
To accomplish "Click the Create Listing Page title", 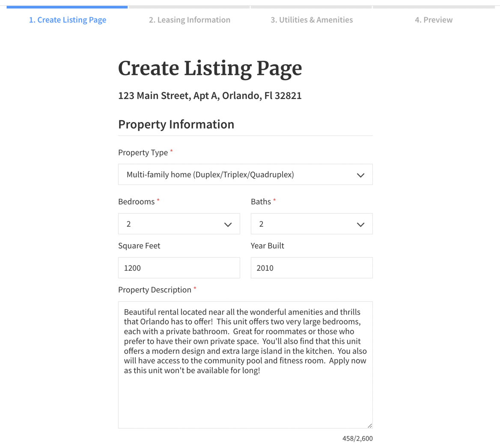I will click(210, 69).
